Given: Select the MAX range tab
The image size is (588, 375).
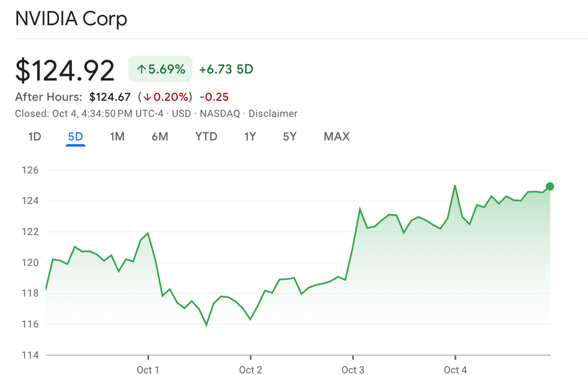Looking at the screenshot, I should (337, 137).
